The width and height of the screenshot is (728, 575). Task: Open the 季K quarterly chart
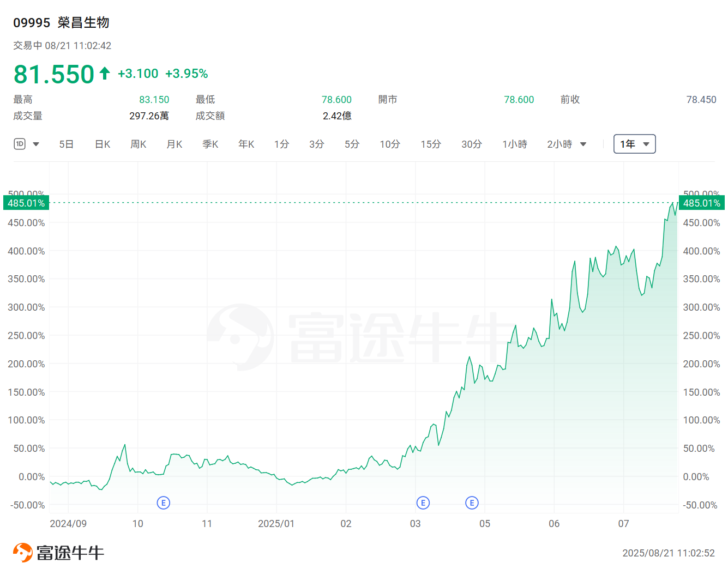210,144
